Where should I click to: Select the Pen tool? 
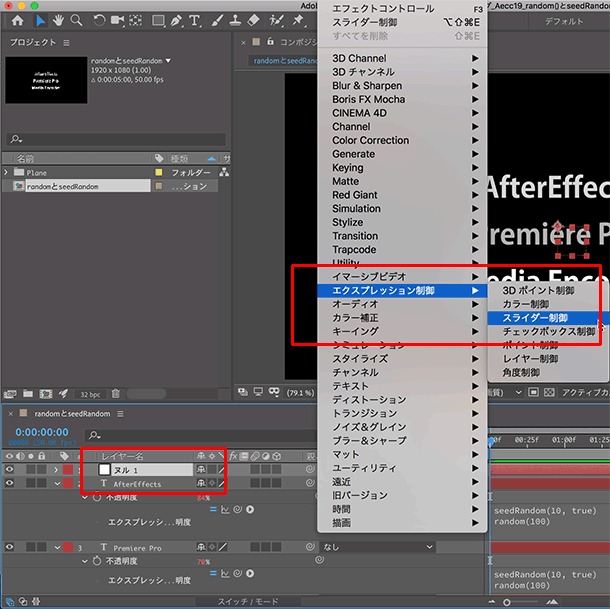click(x=176, y=20)
